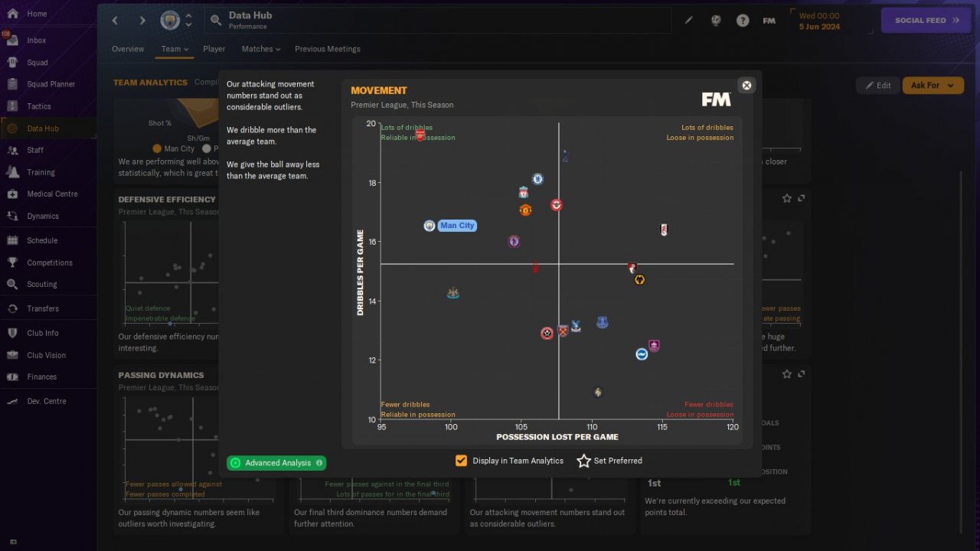Select the Fulham badge on the chart

click(x=664, y=230)
